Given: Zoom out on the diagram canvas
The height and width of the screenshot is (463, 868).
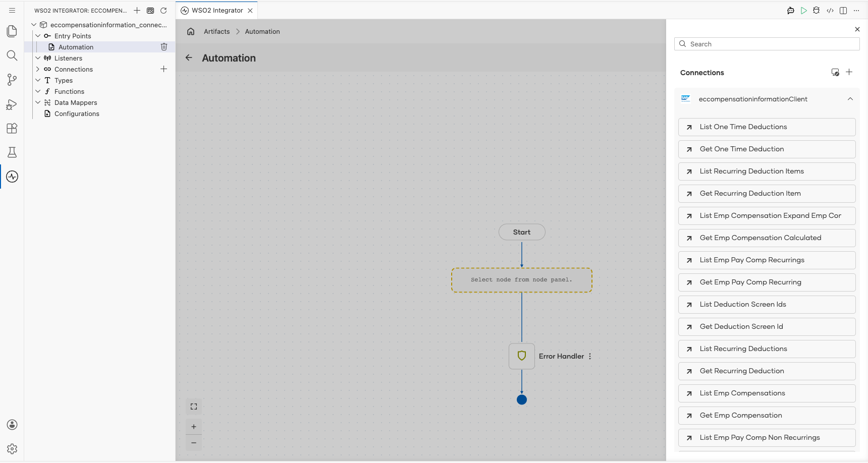Looking at the screenshot, I should pyautogui.click(x=194, y=443).
